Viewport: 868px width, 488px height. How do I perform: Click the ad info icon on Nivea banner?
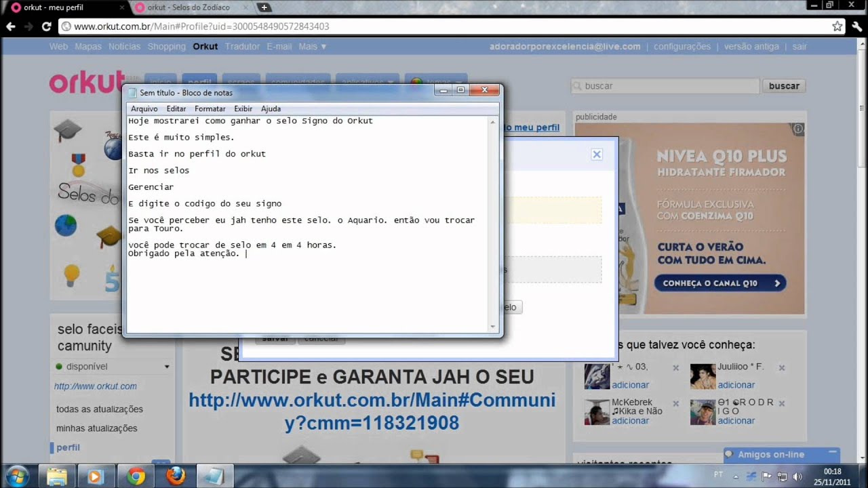point(798,129)
